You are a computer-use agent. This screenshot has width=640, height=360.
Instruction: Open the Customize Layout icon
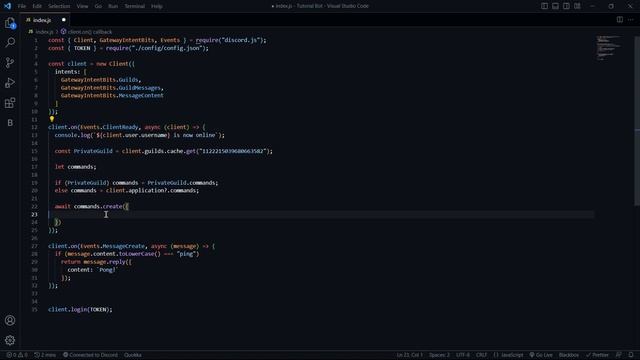(x=577, y=6)
